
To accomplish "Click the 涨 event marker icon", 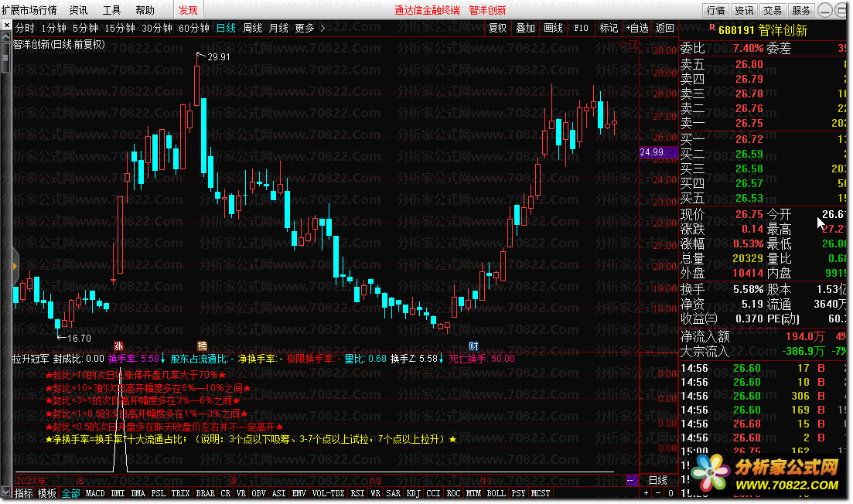I will [x=118, y=346].
